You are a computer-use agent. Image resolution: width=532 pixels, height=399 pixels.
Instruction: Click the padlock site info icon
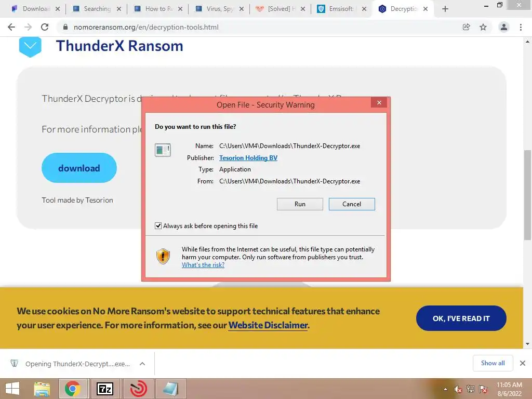(65, 27)
